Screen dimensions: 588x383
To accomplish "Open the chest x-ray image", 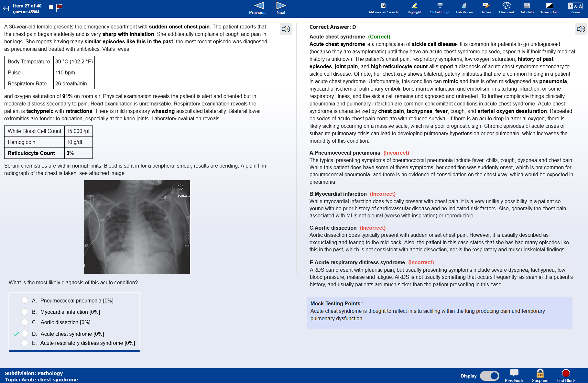I will coord(137,227).
